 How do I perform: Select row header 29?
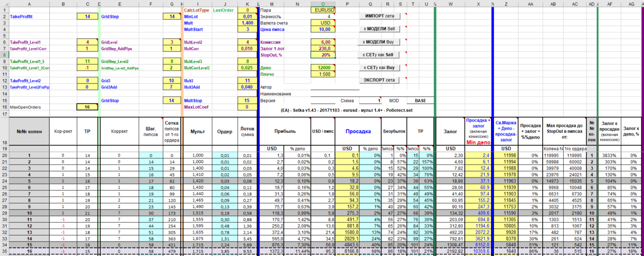click(4, 212)
